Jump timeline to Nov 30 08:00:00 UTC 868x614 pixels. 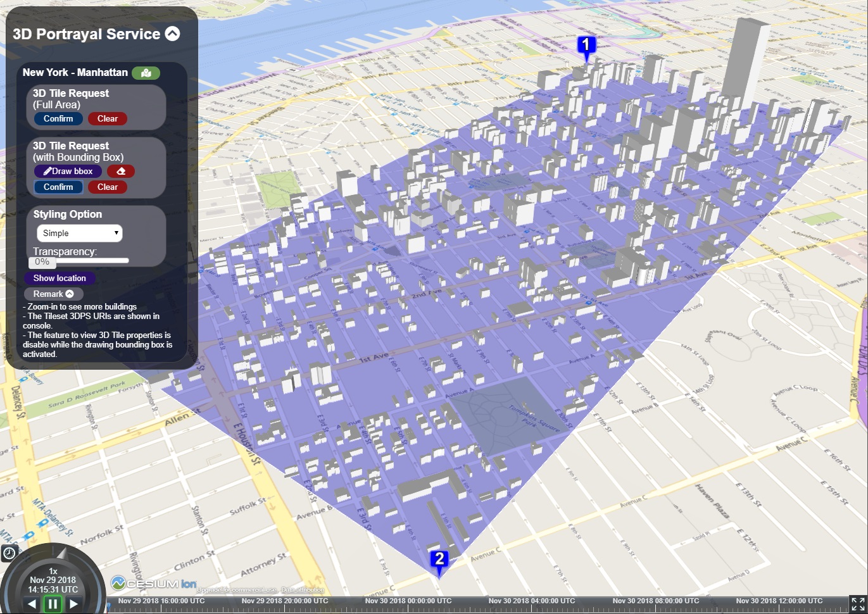click(656, 601)
